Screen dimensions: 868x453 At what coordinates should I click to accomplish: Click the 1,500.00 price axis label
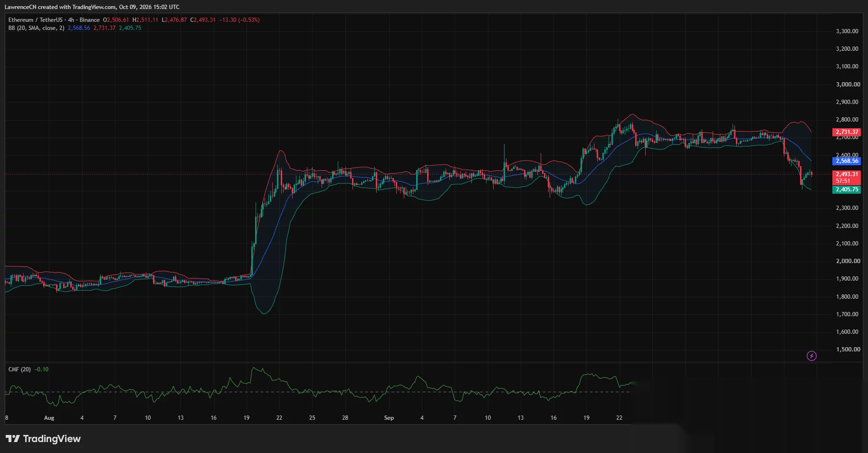(x=848, y=349)
